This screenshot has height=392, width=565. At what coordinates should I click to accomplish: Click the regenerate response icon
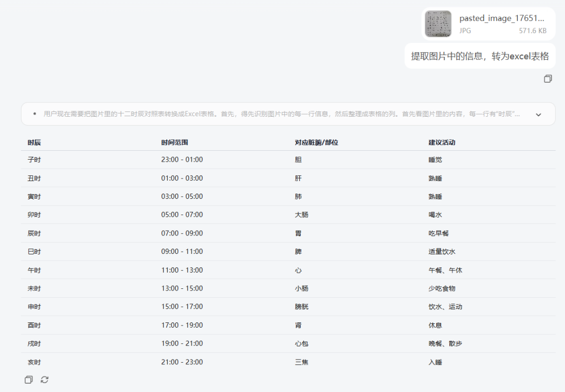(x=44, y=379)
